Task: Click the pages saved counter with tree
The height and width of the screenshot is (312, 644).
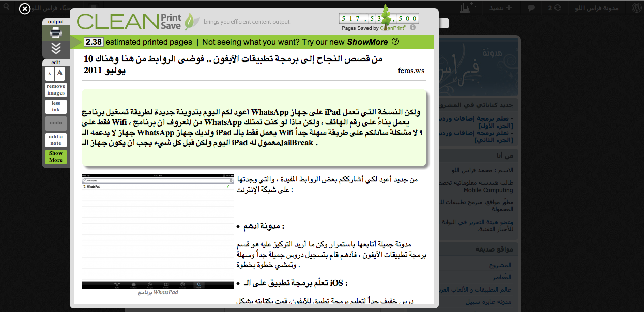Action: [379, 19]
